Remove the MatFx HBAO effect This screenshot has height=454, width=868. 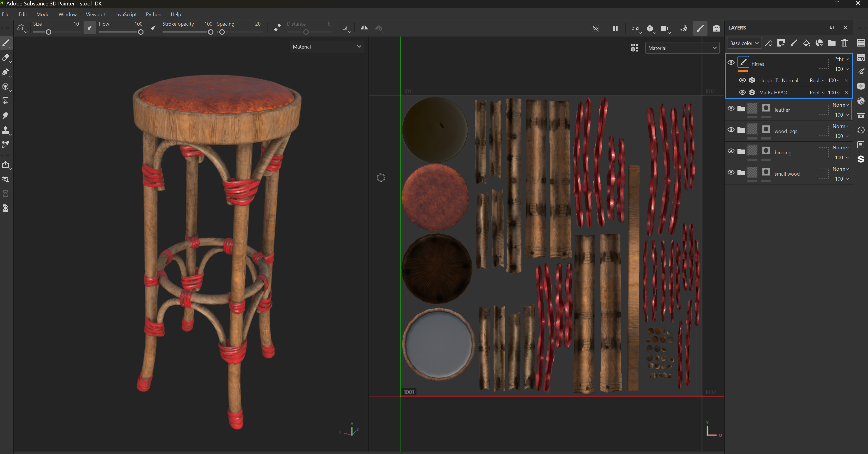pos(846,92)
